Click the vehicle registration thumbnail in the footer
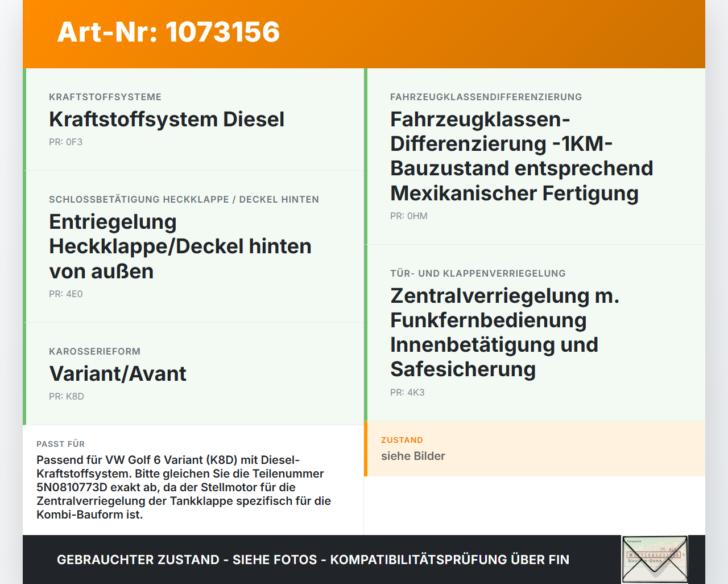Image resolution: width=728 pixels, height=584 pixels. (x=655, y=560)
